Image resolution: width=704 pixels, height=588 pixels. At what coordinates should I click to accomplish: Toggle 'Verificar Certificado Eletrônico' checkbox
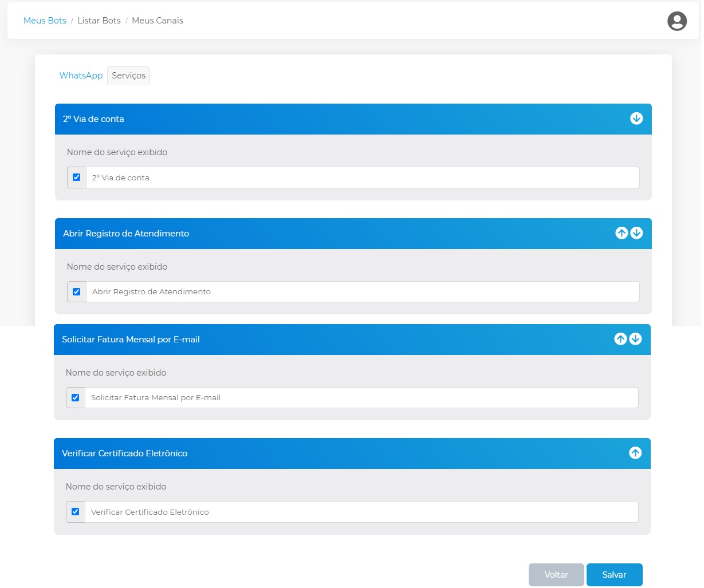pyautogui.click(x=75, y=512)
